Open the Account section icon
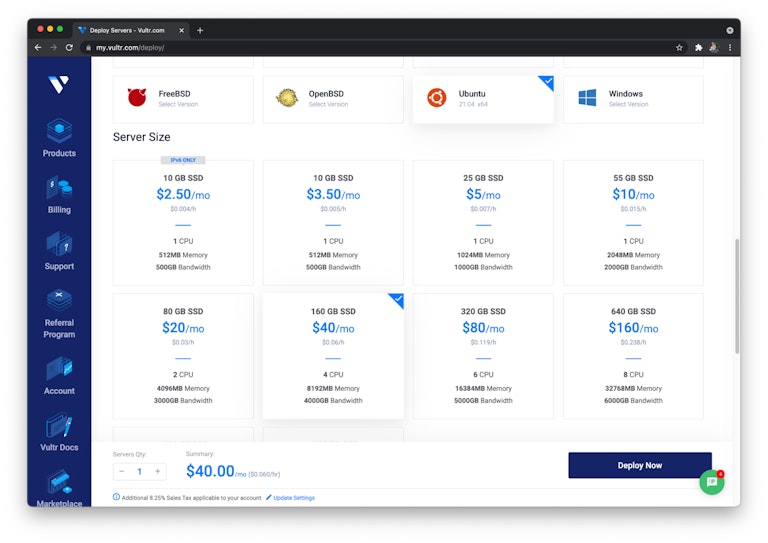Screen dimensions: 768x543 (x=59, y=369)
